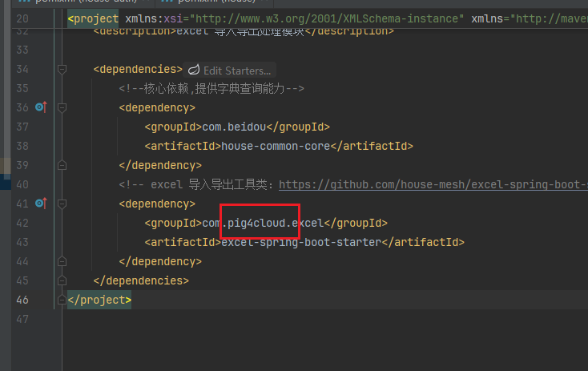Click the opening <dependencies> tag

[138, 70]
